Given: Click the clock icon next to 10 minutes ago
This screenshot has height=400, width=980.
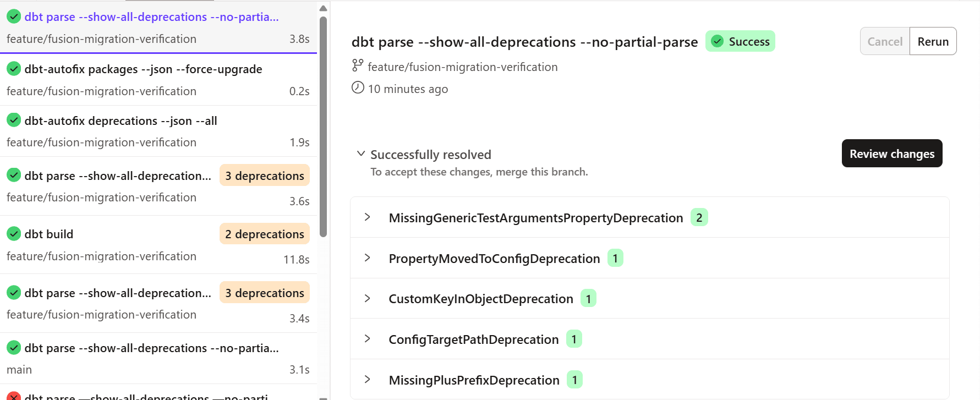Looking at the screenshot, I should (x=358, y=88).
